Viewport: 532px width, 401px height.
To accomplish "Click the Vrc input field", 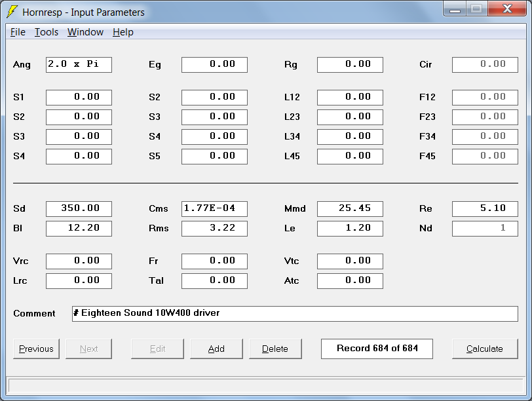I will point(79,261).
